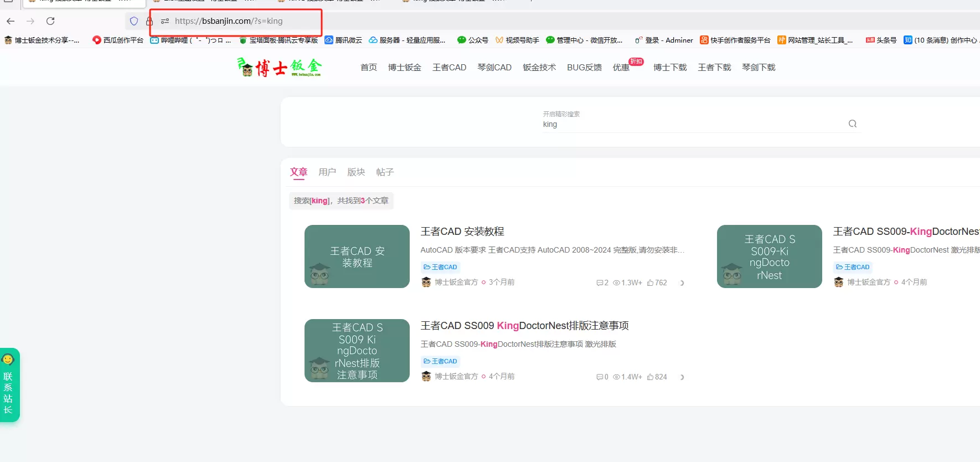
Task: Open the 头条号 bookmark
Action: [x=881, y=40]
